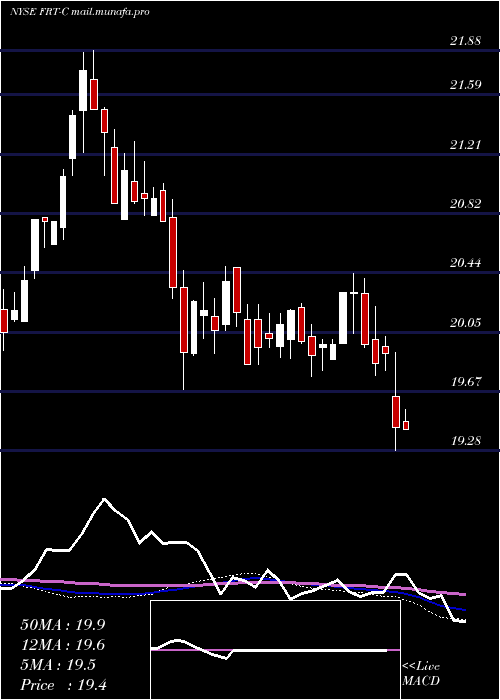Click the <<Live MACD label

pos(421,673)
